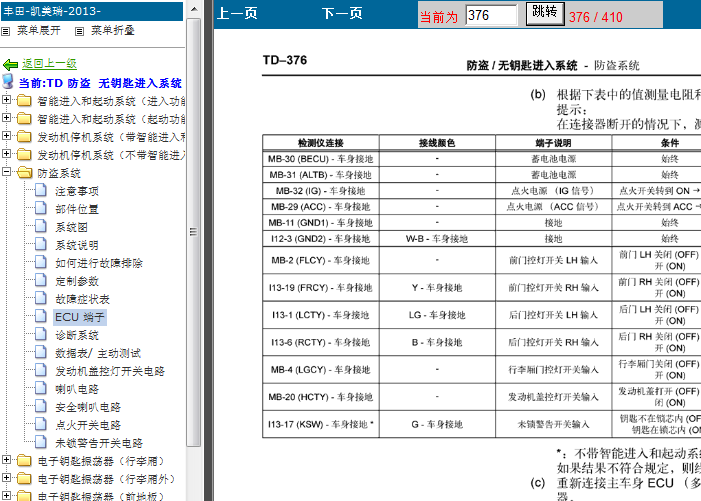Click folder icon of 电子钥匙振荡器（行李厢外）

[24, 479]
